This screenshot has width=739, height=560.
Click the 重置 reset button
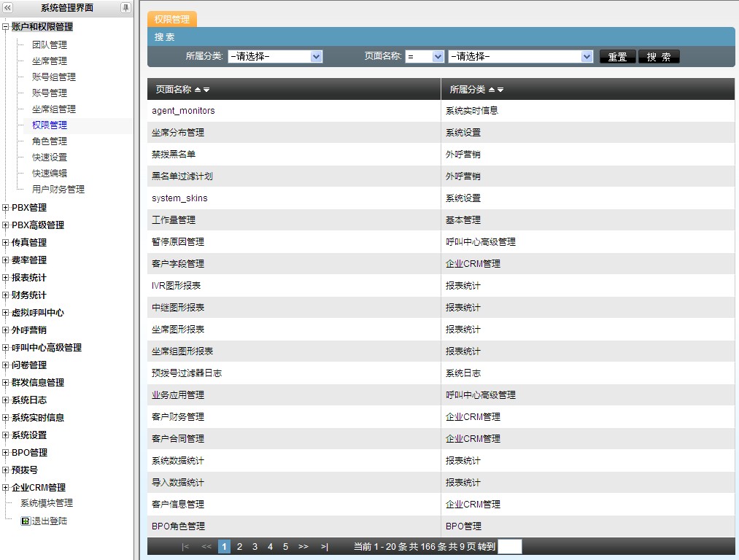click(x=617, y=57)
